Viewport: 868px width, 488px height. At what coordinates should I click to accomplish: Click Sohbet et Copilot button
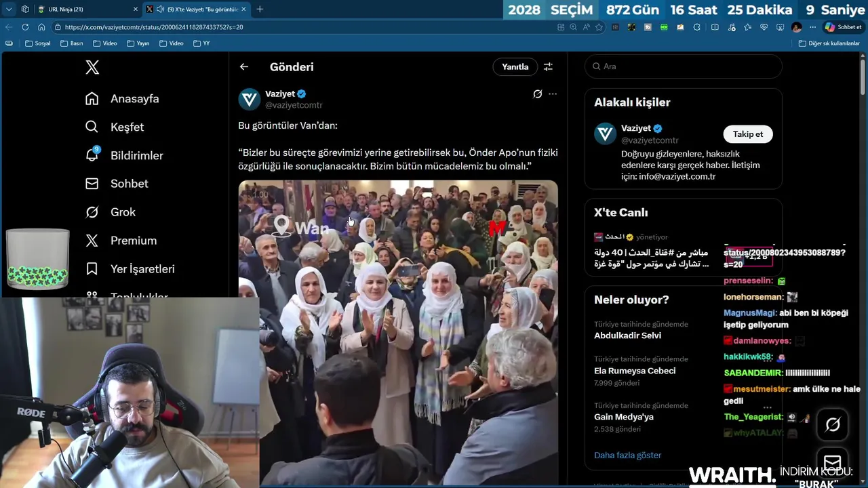pos(843,27)
